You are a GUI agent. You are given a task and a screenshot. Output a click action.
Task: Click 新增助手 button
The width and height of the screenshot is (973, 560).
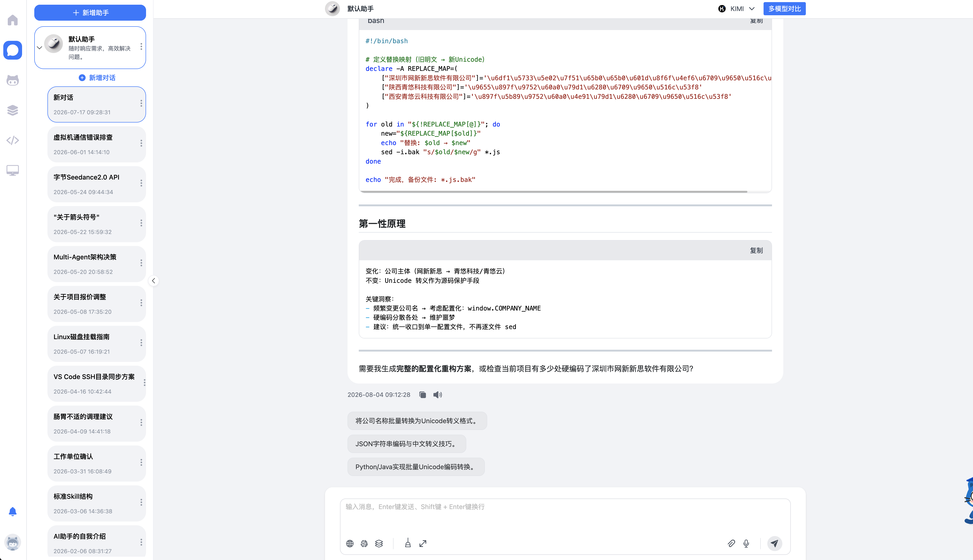pyautogui.click(x=90, y=13)
